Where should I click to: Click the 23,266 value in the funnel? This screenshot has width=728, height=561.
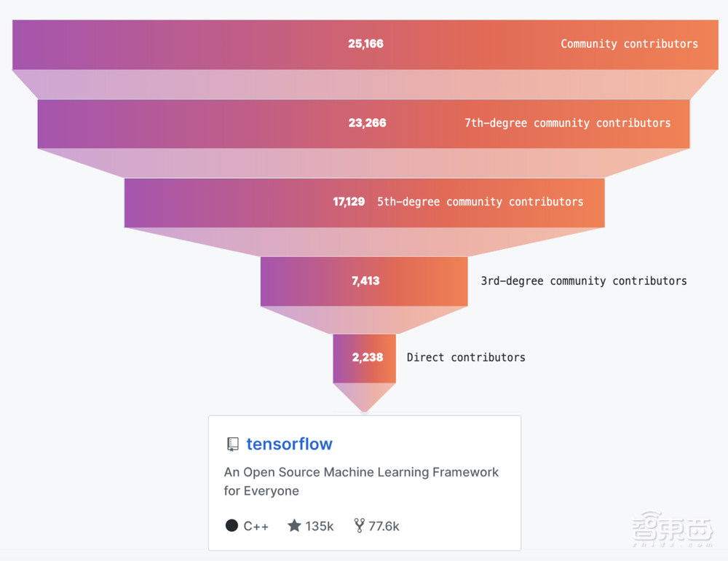[367, 123]
